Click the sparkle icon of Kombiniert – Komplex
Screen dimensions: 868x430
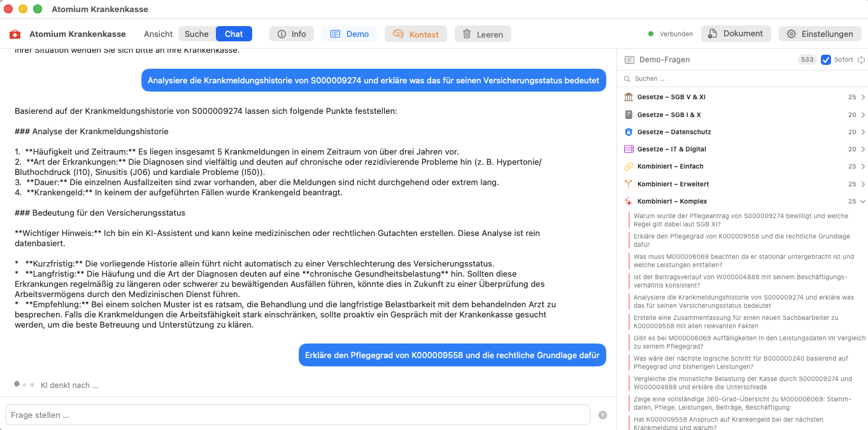[x=629, y=202]
